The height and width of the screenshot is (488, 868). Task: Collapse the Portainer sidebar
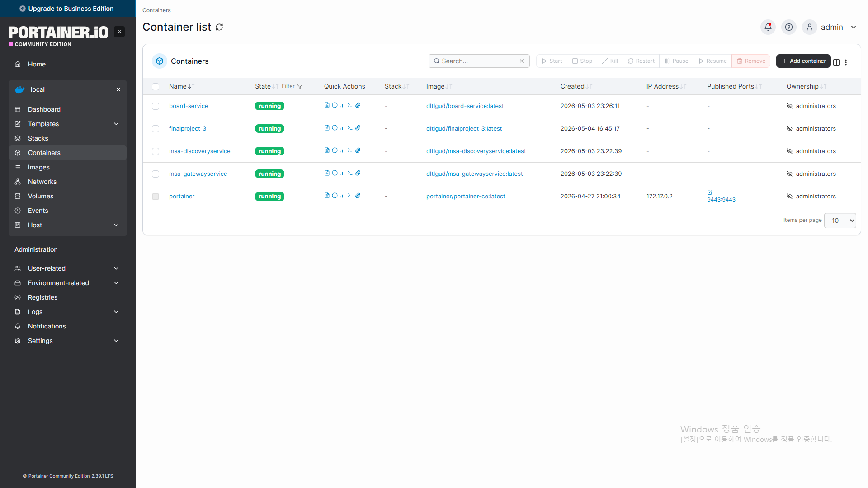tap(119, 32)
